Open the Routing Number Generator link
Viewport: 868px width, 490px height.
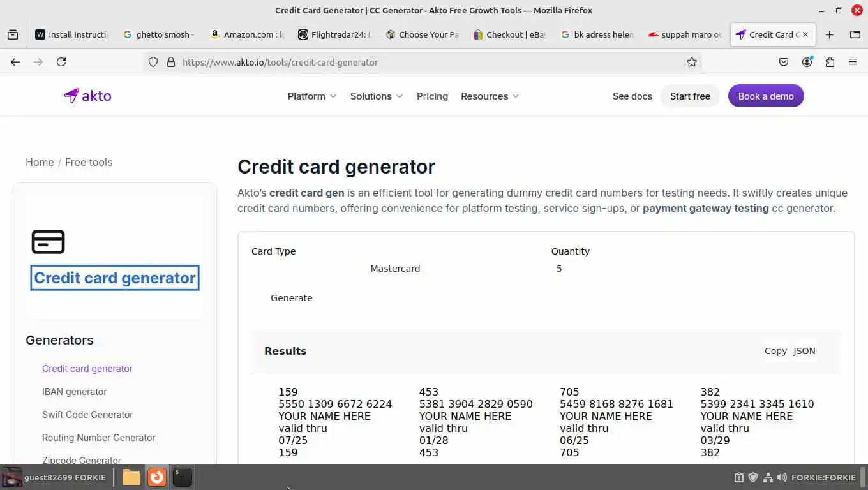[99, 438]
